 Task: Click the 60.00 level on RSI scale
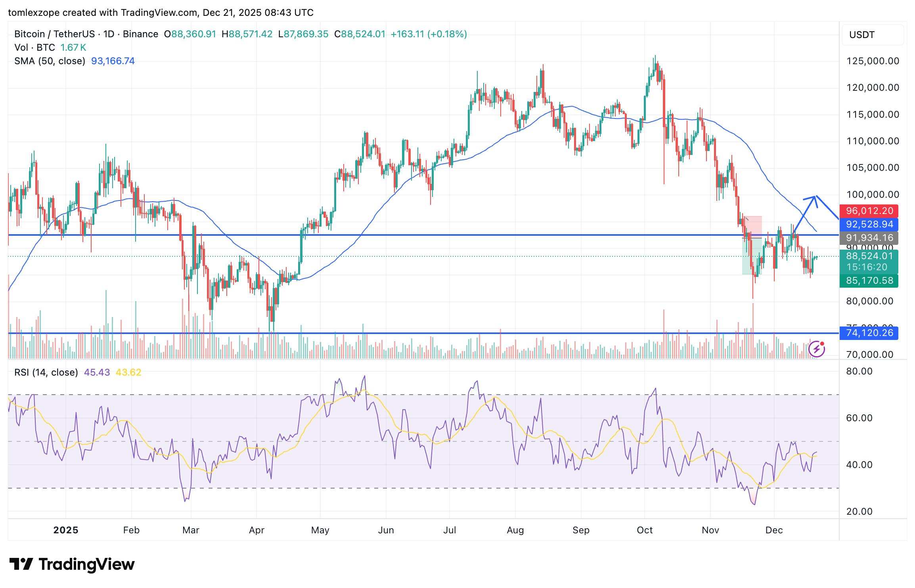(x=859, y=418)
